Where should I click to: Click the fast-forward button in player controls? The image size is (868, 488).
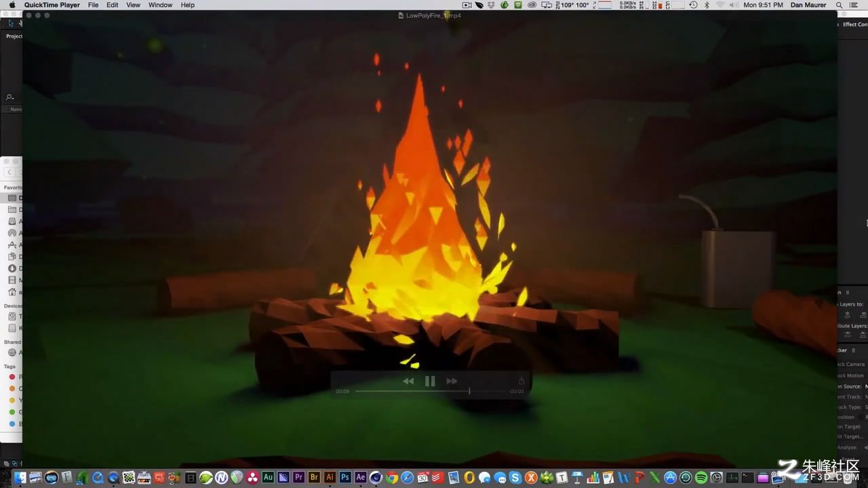tap(452, 381)
